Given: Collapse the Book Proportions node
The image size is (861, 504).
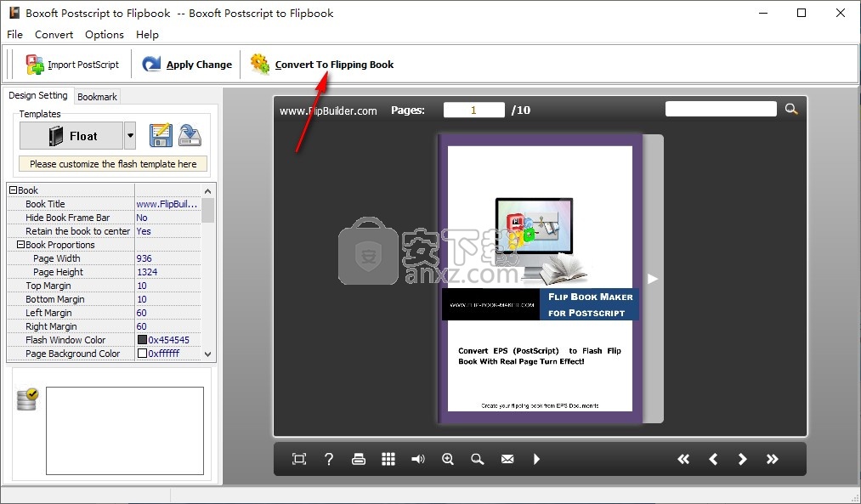Looking at the screenshot, I should point(21,244).
